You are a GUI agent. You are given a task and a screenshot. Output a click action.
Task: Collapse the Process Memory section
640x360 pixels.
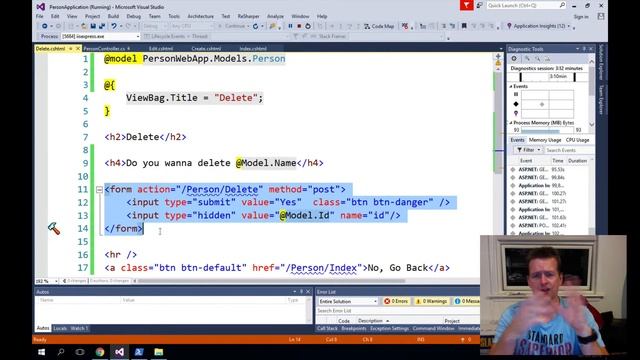point(511,122)
